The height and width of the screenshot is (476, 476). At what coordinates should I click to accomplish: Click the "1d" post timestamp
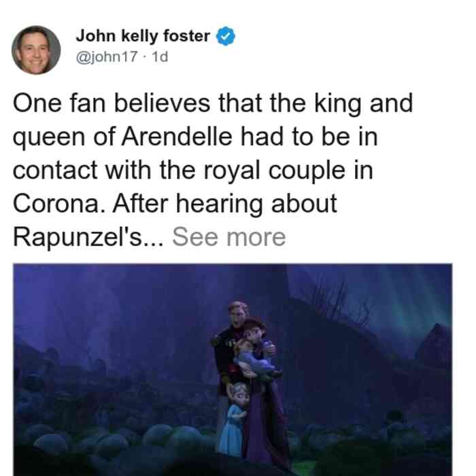[x=160, y=56]
